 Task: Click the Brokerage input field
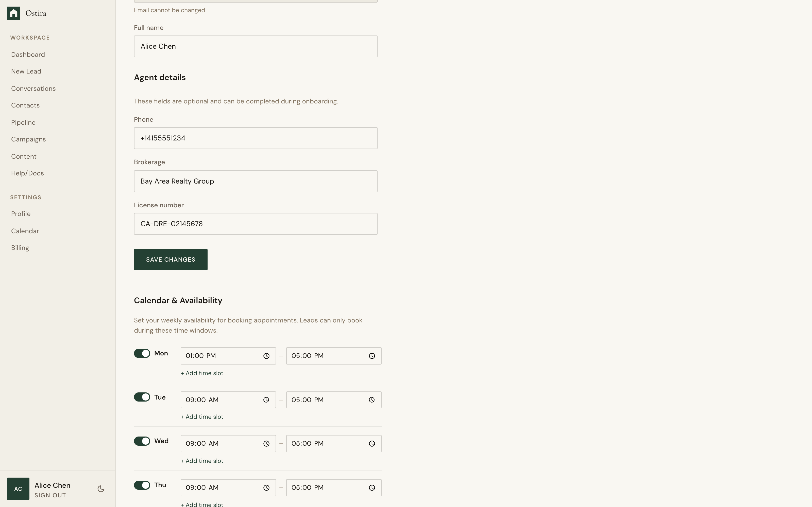point(255,181)
